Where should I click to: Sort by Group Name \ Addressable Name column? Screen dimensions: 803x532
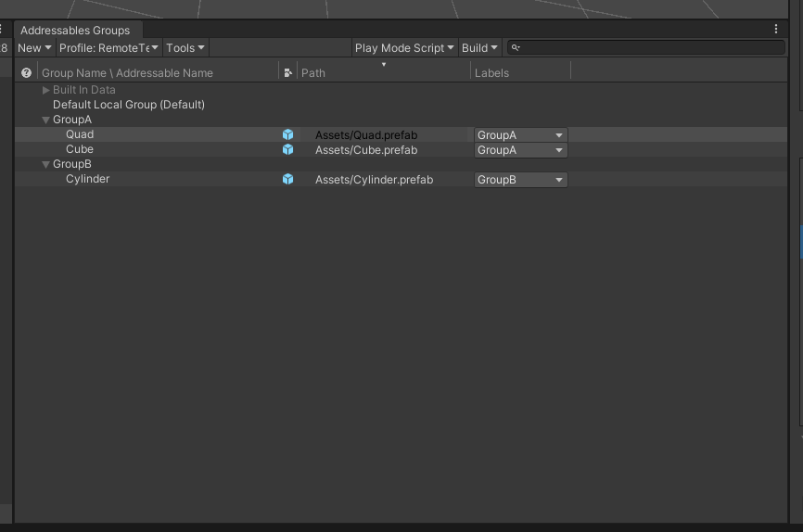(x=128, y=72)
